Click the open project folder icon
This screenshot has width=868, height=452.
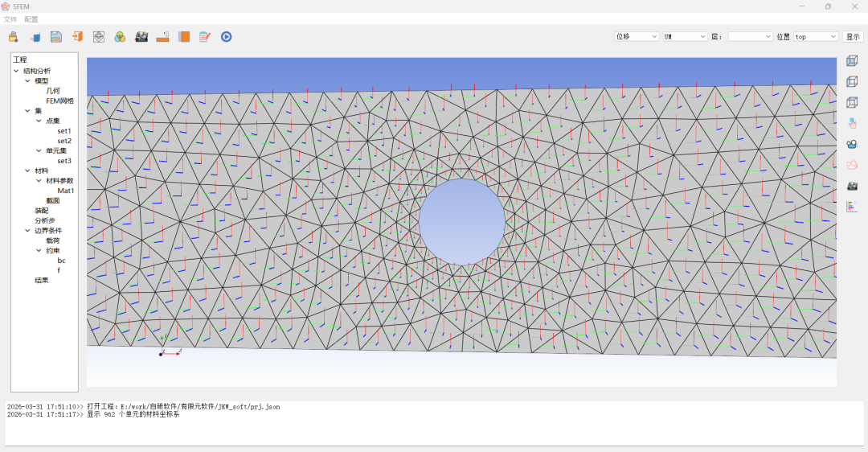tap(14, 37)
